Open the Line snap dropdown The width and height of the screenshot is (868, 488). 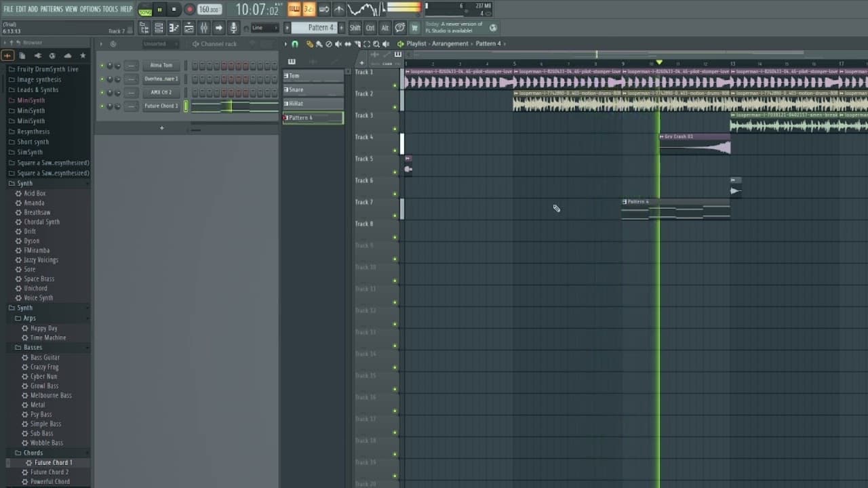click(x=264, y=28)
